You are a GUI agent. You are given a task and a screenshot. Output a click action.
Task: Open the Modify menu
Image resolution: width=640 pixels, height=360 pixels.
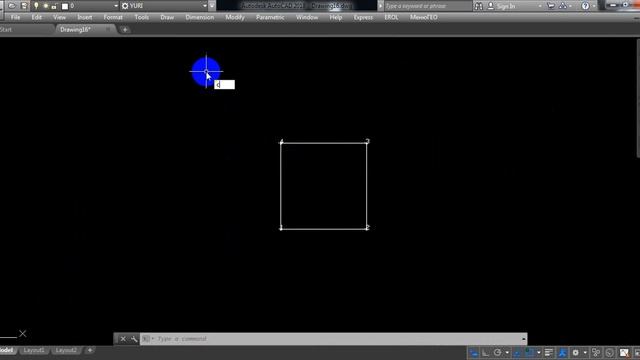pyautogui.click(x=235, y=18)
